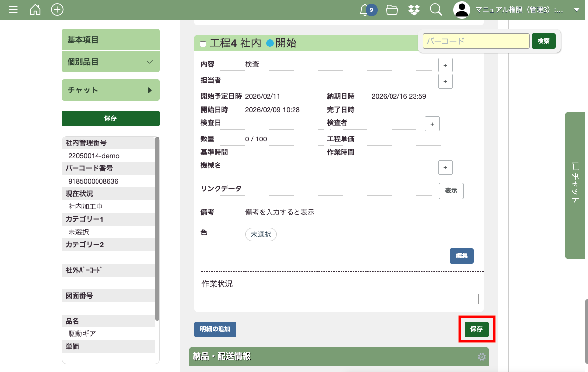The image size is (588, 372).
Task: Go to the home icon
Action: click(x=35, y=10)
